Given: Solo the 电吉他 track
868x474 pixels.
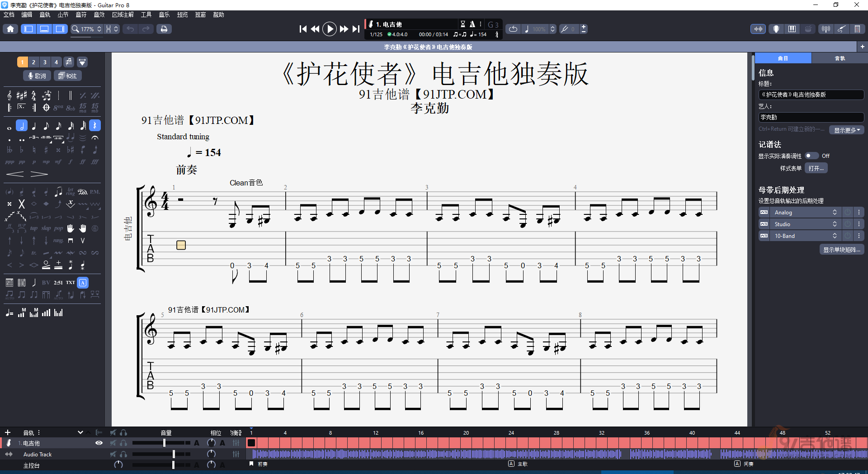Looking at the screenshot, I should 123,443.
